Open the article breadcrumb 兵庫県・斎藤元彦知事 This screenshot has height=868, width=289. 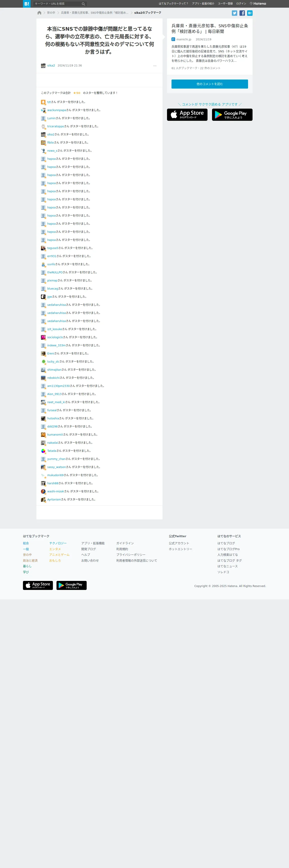click(x=95, y=13)
